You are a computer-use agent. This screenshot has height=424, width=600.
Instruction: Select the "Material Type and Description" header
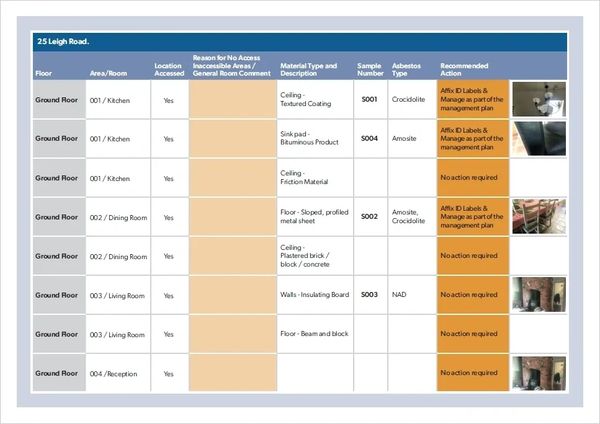coord(308,69)
